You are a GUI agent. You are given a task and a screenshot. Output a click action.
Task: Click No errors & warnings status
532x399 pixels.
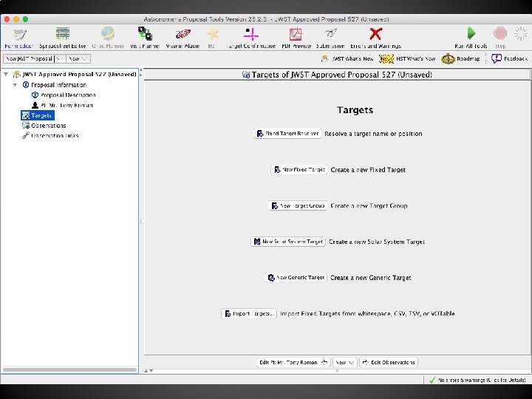coord(477,380)
